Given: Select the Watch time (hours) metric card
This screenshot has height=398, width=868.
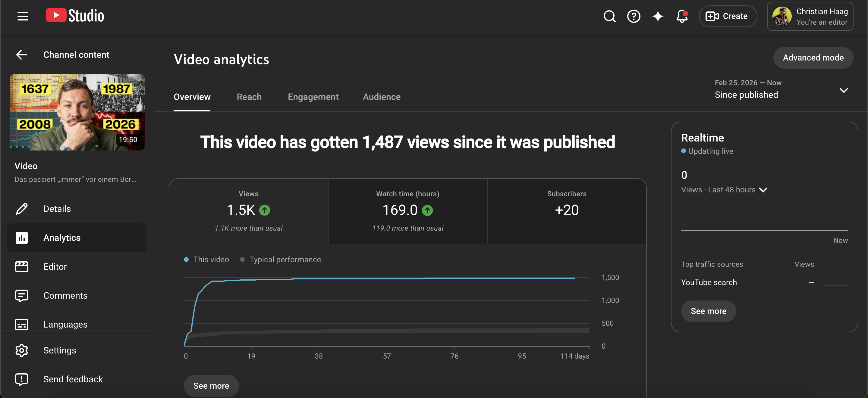Looking at the screenshot, I should 408,211.
